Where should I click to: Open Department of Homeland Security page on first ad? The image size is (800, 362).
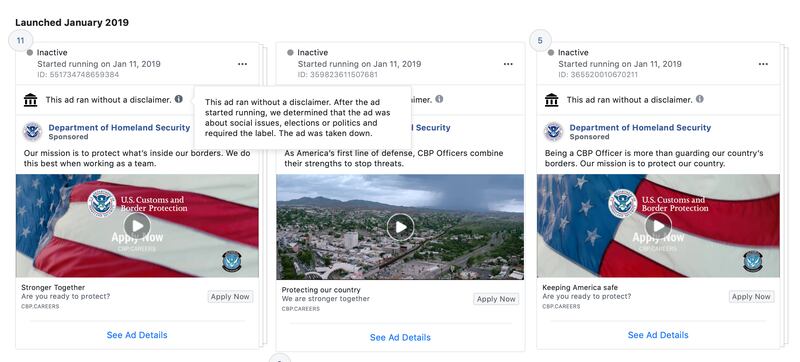(119, 127)
